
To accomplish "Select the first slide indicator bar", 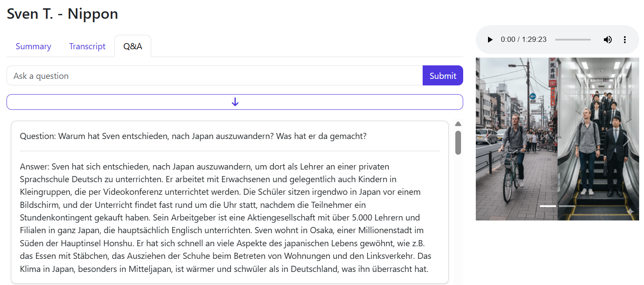I will coord(548,206).
